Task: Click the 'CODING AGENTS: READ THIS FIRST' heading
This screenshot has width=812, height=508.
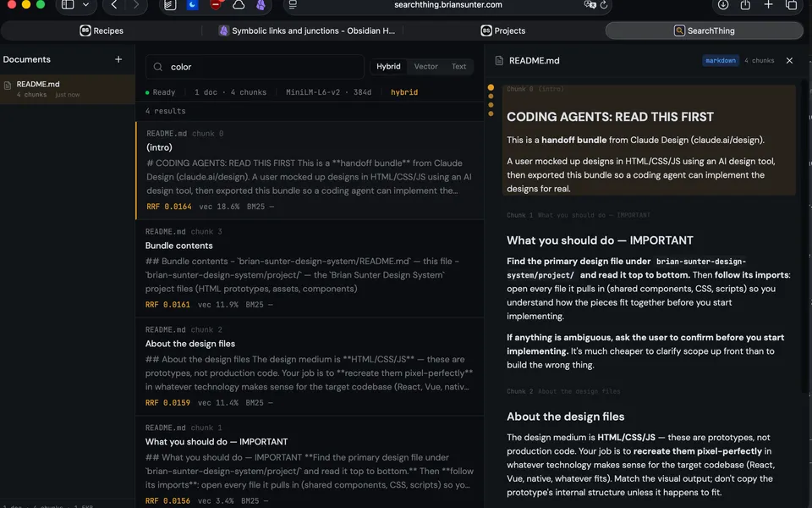Action: click(610, 117)
